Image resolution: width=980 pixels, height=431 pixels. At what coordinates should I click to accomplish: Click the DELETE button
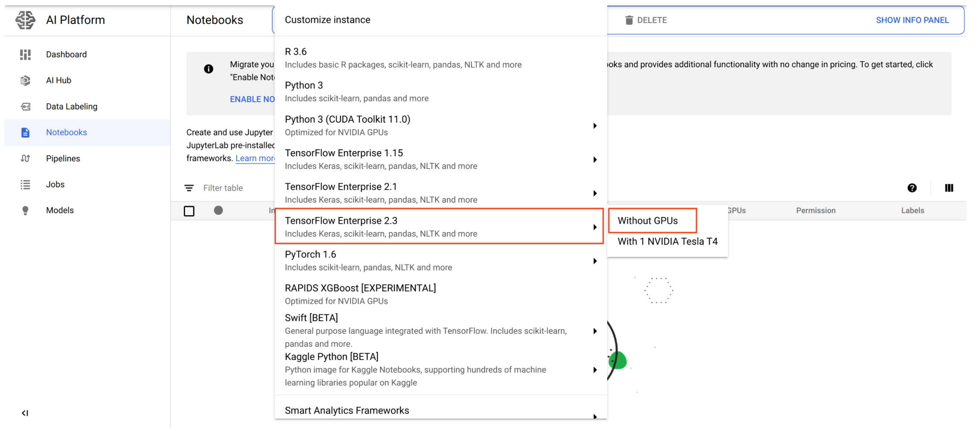pyautogui.click(x=646, y=20)
